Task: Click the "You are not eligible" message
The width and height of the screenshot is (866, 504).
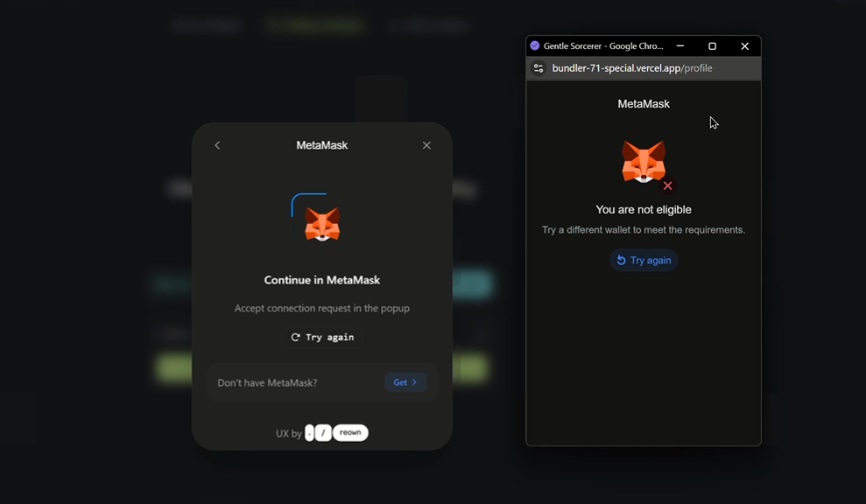Action: pos(644,210)
